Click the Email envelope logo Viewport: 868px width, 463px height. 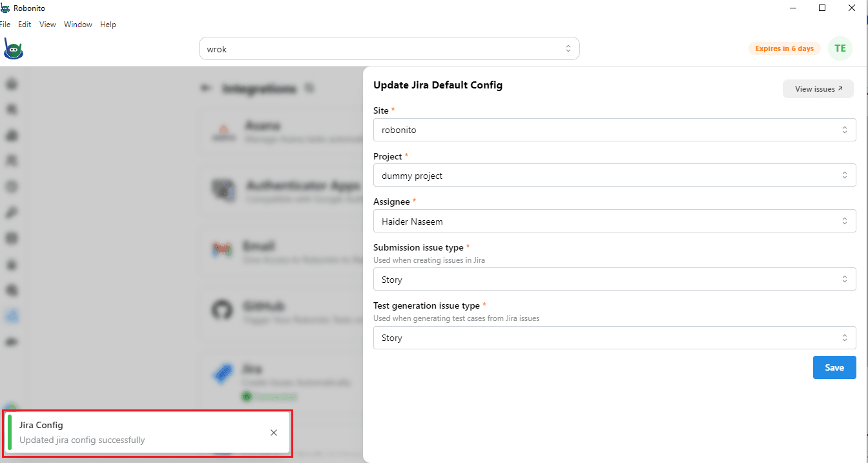click(x=223, y=250)
